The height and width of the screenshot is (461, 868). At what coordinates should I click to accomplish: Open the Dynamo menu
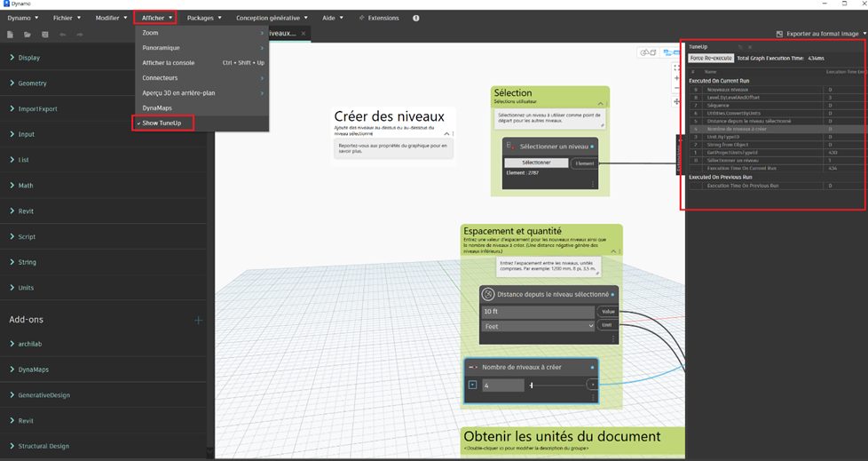click(23, 18)
